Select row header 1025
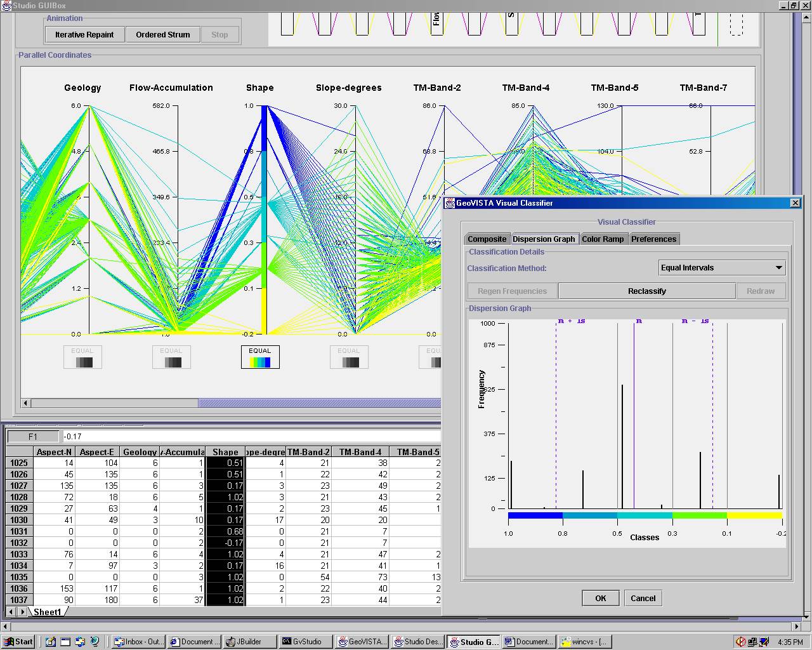Image resolution: width=812 pixels, height=650 pixels. (x=19, y=463)
